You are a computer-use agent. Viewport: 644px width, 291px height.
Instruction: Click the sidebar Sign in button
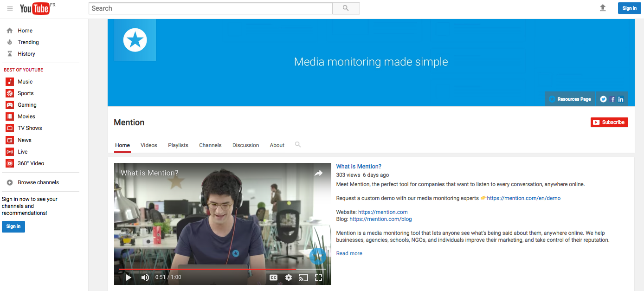13,226
